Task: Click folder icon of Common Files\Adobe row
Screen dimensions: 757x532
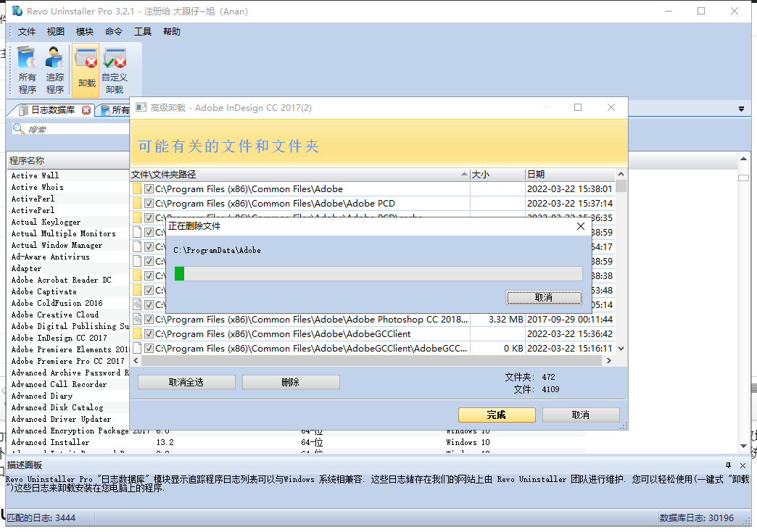Action: [137, 188]
